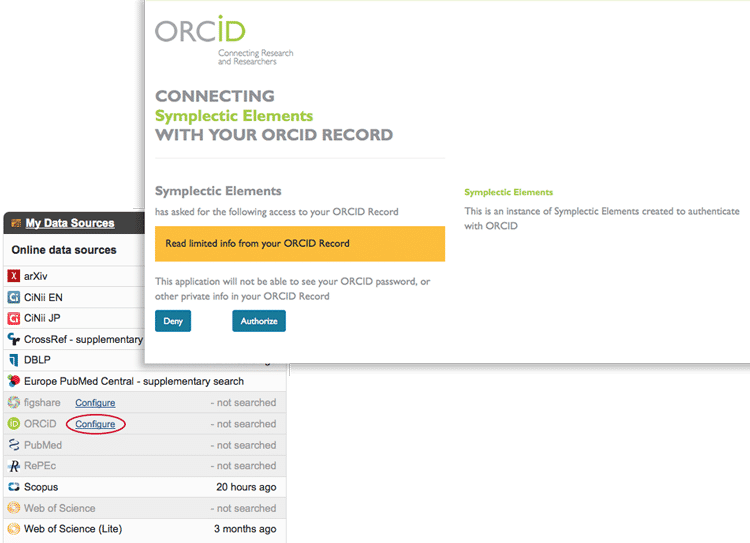This screenshot has width=750, height=543.
Task: Click the CiNii EN source icon
Action: 14,297
